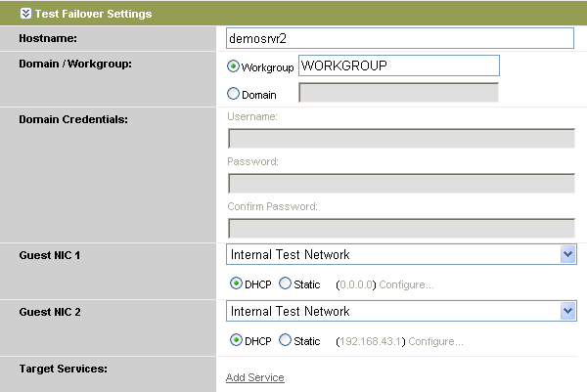Image resolution: width=587 pixels, height=392 pixels.
Task: Click the 192.168.43.1 address text
Action: [x=370, y=341]
